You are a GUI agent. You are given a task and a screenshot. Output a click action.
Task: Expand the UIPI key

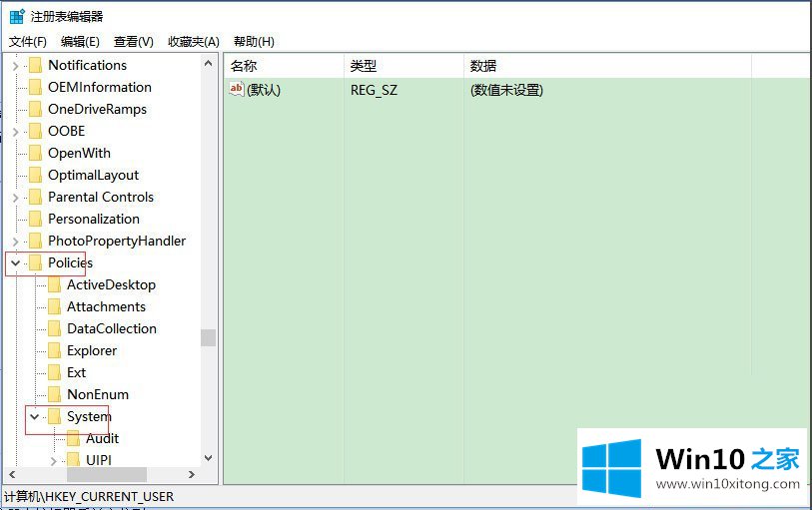53,460
